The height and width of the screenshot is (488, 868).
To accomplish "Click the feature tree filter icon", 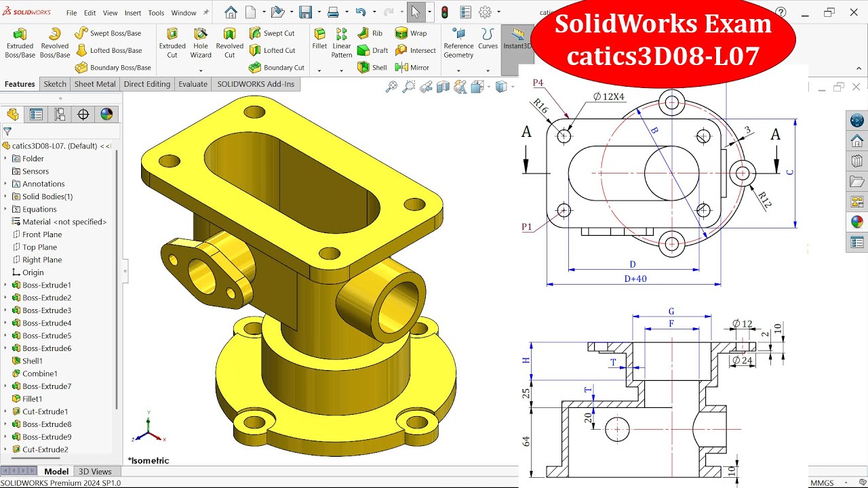I will coord(7,131).
